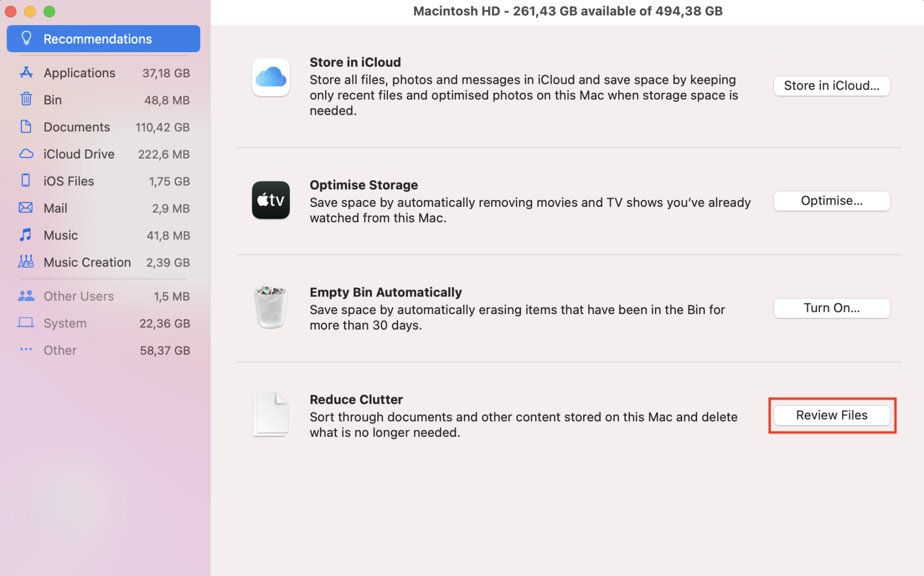Open the Applications category icon in sidebar
Viewport: 924px width, 576px height.
tap(26, 73)
